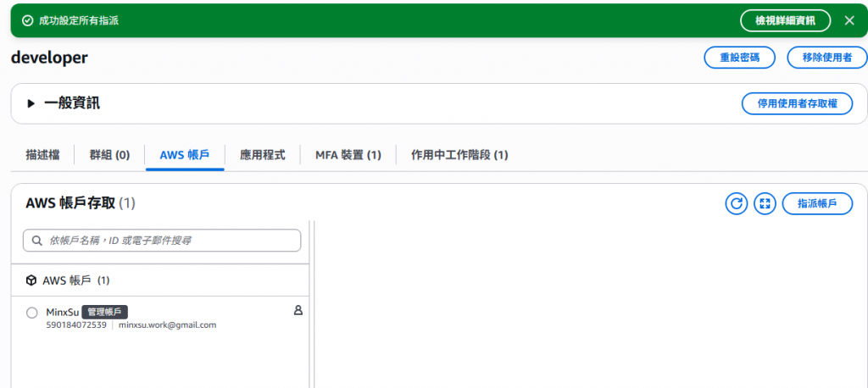This screenshot has height=388, width=868.
Task: Click the AWS 帳戶存取 (1) heading
Action: coord(81,203)
